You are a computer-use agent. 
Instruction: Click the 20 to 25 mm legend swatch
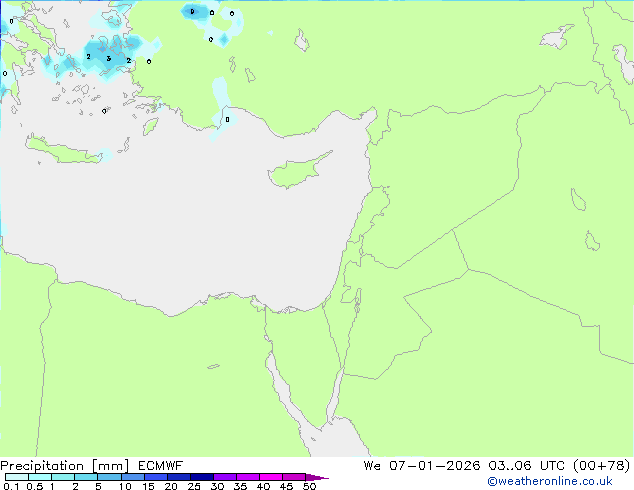point(178,477)
